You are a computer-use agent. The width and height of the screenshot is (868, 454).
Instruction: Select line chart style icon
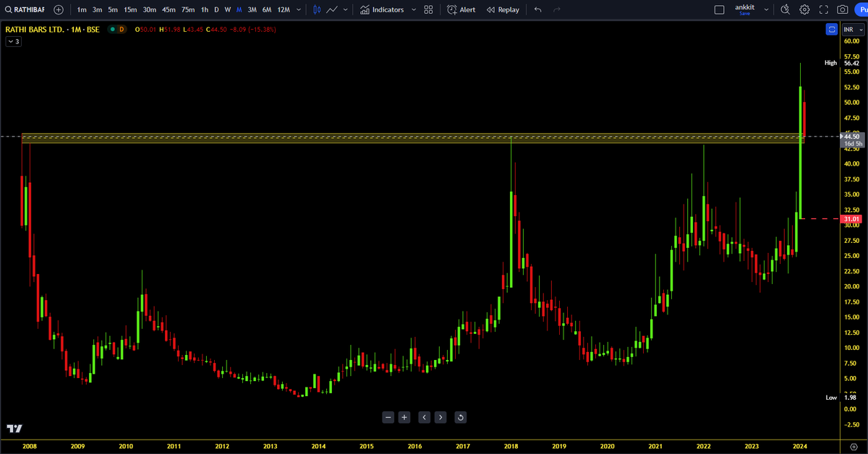(x=333, y=10)
